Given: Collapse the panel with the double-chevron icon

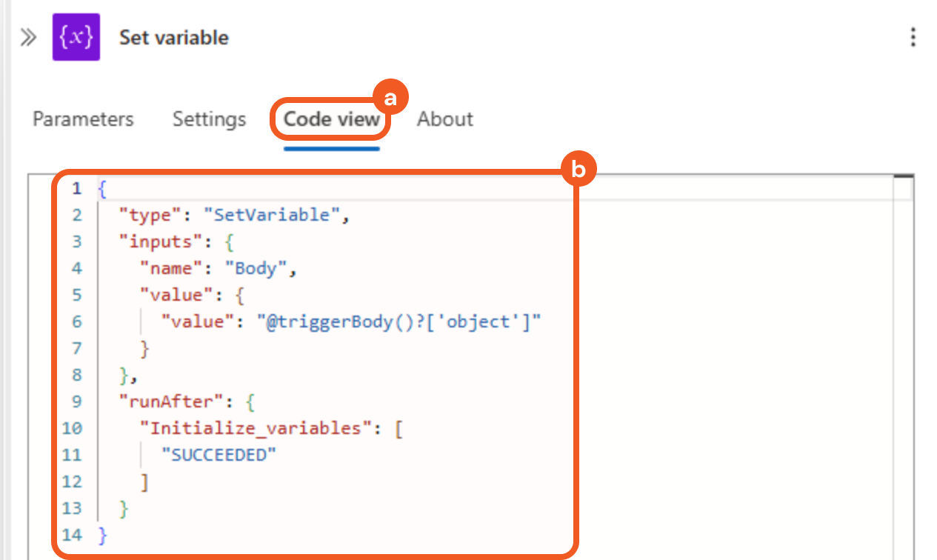Looking at the screenshot, I should (28, 38).
